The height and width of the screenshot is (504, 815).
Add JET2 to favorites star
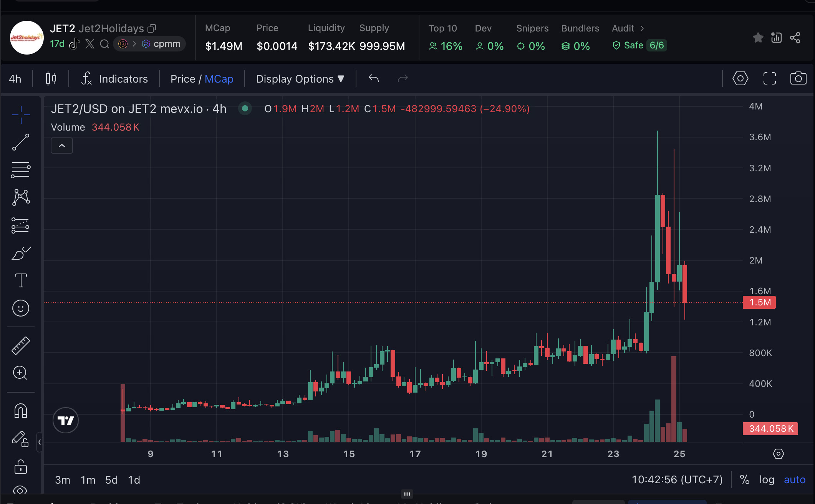[758, 38]
